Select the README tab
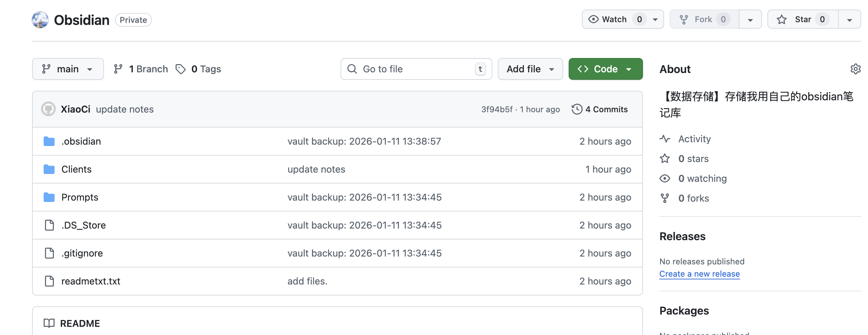The width and height of the screenshot is (868, 335). (x=72, y=323)
